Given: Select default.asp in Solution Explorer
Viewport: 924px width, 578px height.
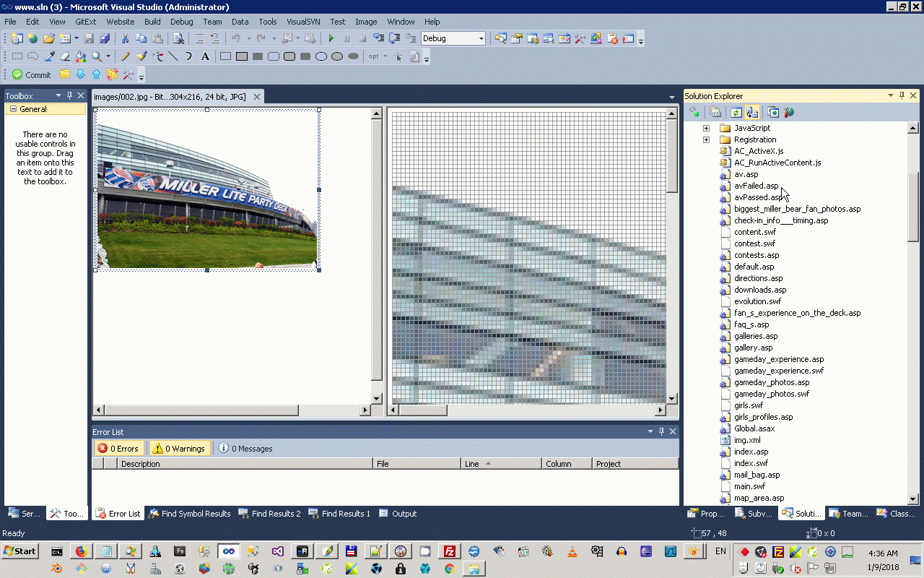Looking at the screenshot, I should 754,267.
